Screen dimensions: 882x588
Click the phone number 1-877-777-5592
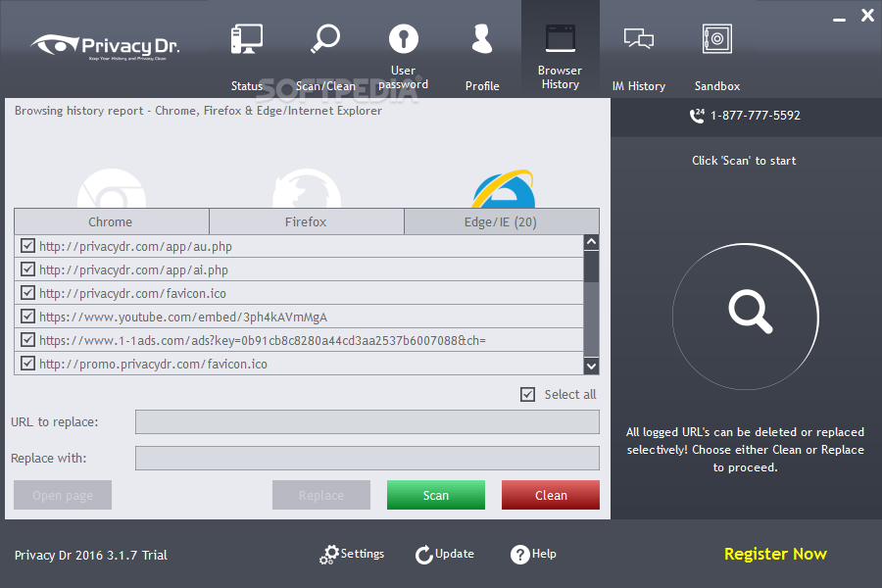click(755, 116)
